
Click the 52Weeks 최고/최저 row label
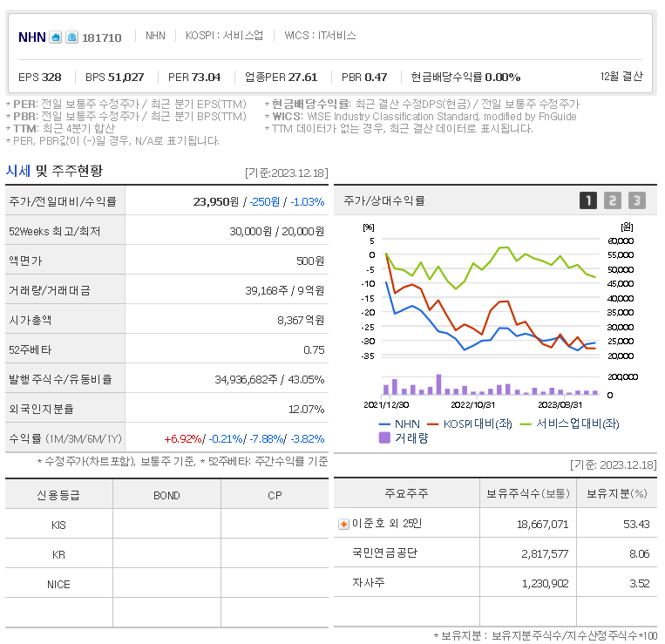[55, 232]
